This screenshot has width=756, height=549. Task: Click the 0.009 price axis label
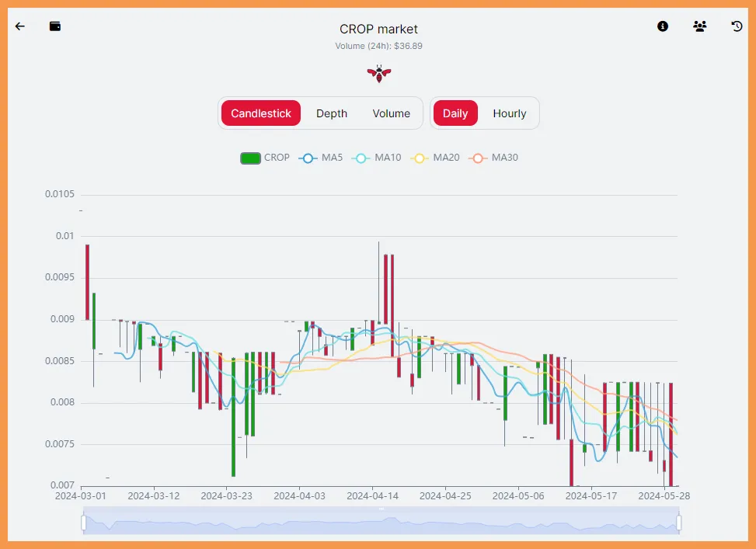(x=63, y=319)
